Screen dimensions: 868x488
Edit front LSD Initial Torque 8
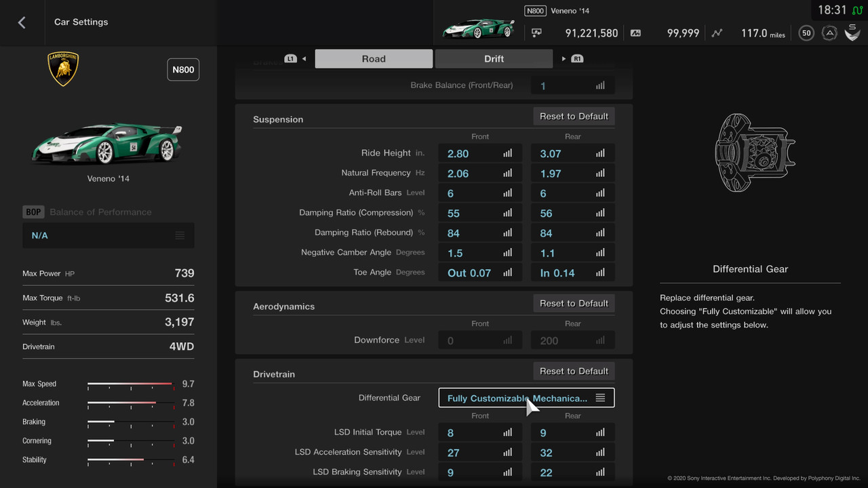[x=480, y=432]
